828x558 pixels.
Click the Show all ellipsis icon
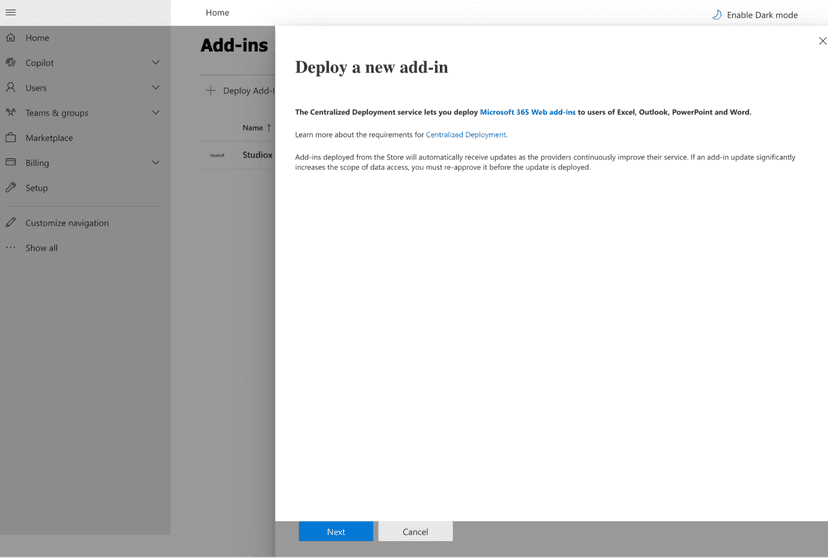11,247
